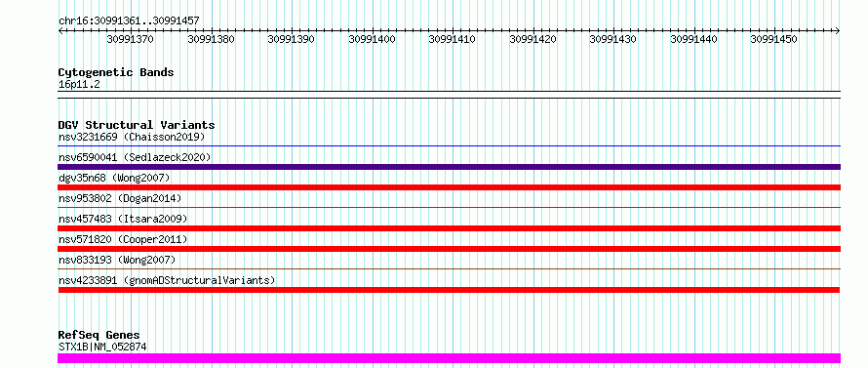Click the thin red nsv953802 variant line
The height and width of the screenshot is (368, 868).
tap(449, 208)
